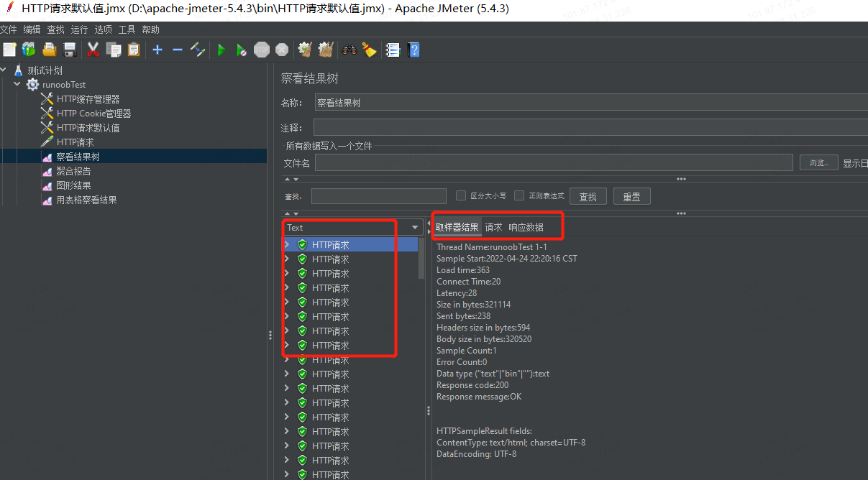The height and width of the screenshot is (480, 868).
Task: Click the Shutdown threads icon
Action: point(282,50)
